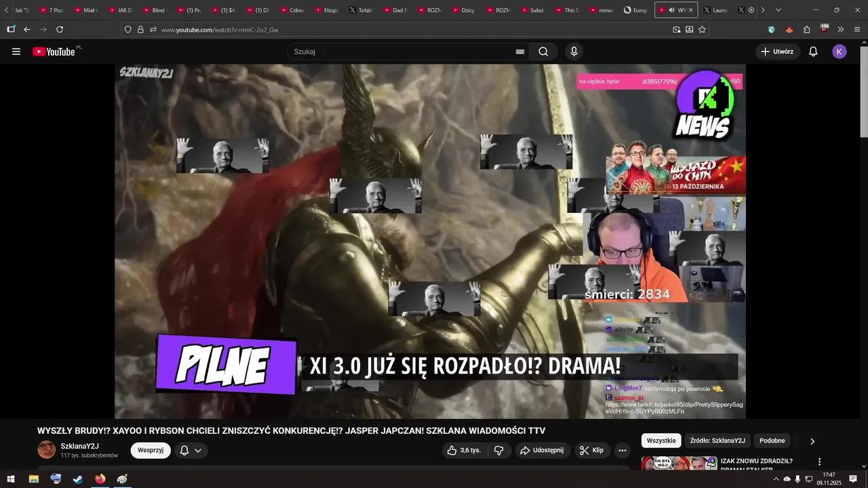
Task: Like the video with 3,6 tys.
Action: click(464, 450)
